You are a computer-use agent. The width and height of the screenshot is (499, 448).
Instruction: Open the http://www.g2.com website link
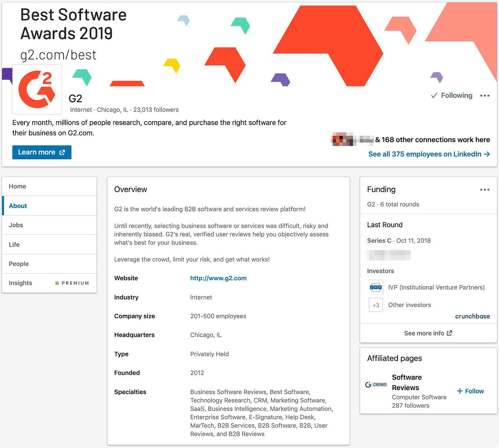(x=218, y=278)
